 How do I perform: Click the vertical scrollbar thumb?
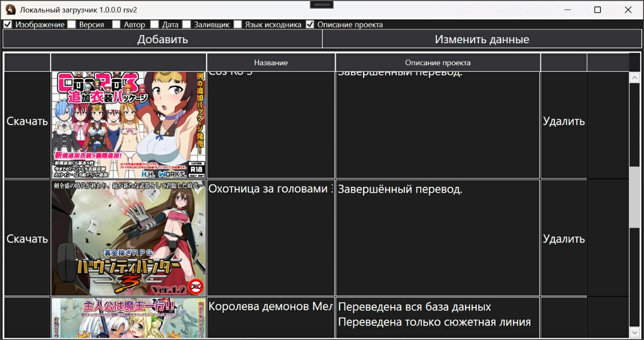pos(634,196)
